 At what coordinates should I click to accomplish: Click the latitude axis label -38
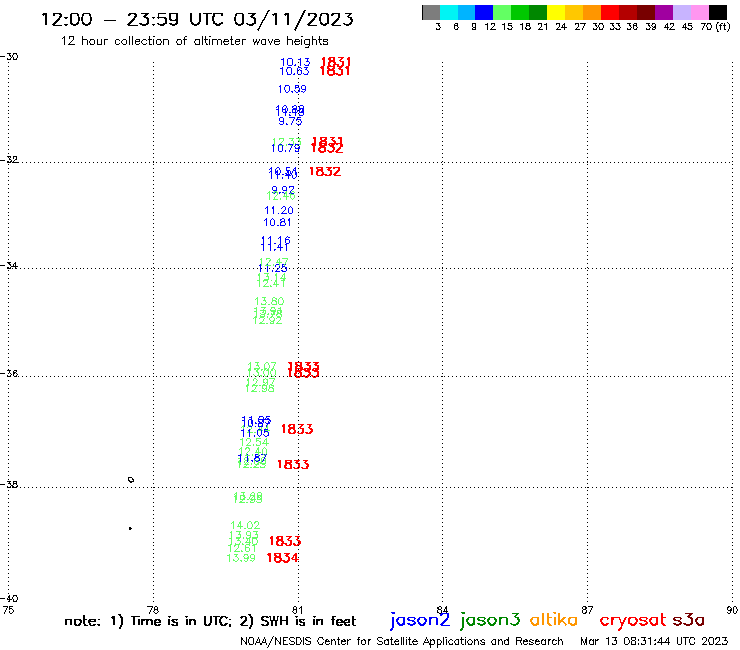[9, 484]
